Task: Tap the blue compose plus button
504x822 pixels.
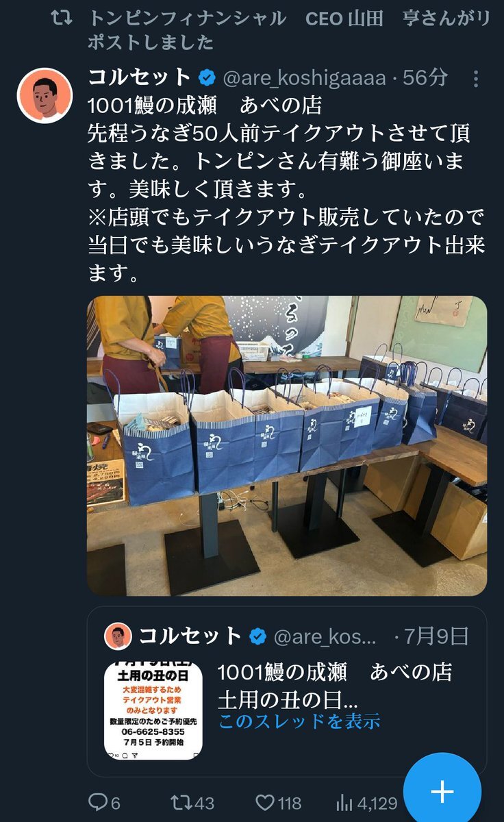Action: pos(442,791)
